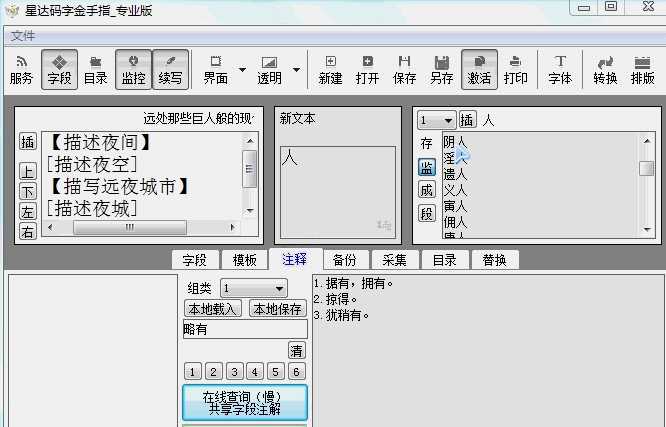Open 字体 font settings

[560, 70]
